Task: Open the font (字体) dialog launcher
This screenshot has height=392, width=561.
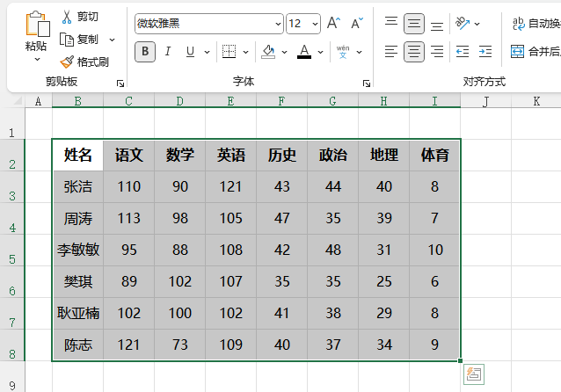Action: click(x=367, y=83)
